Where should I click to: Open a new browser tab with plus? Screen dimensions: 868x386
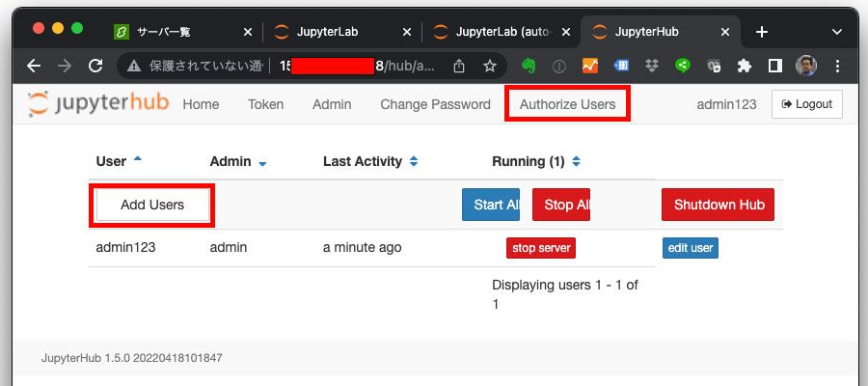pos(762,32)
